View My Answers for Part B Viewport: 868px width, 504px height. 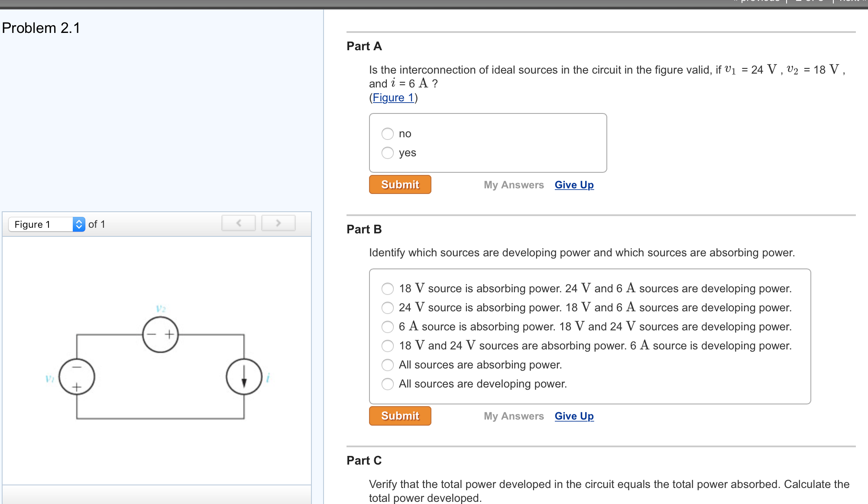[x=514, y=416]
